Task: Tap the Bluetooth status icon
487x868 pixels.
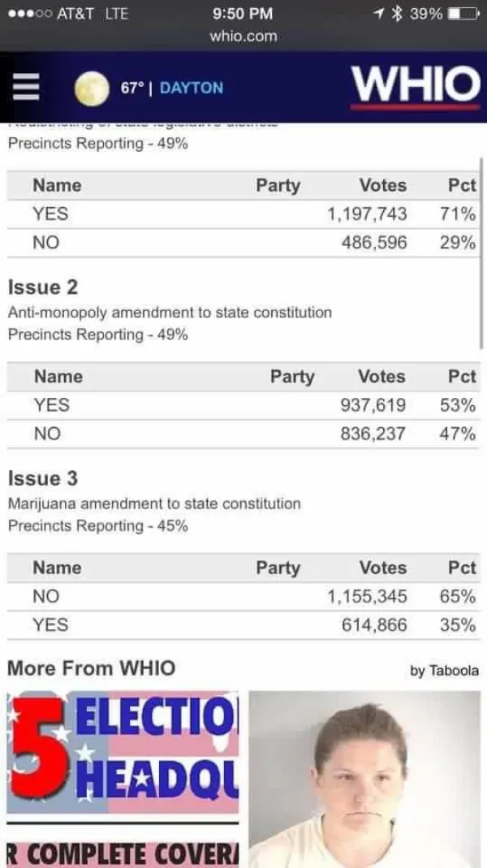Action: 397,14
